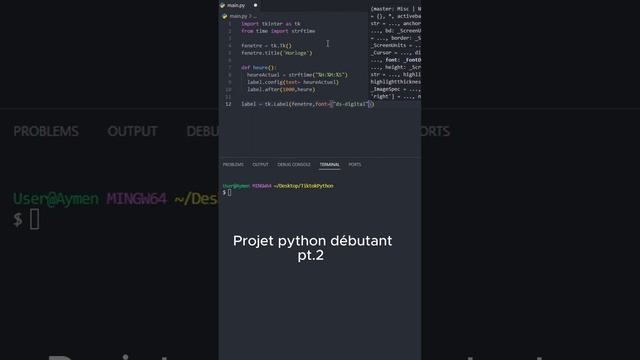Click the ~/Desktop/TiktokPython path in terminal

(303, 186)
